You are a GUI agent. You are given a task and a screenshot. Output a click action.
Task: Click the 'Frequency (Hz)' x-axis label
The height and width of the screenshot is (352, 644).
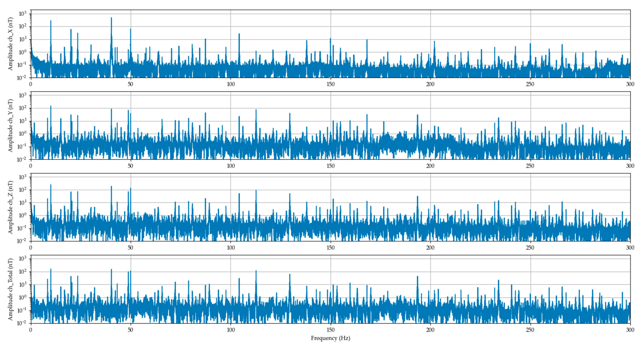click(x=330, y=338)
